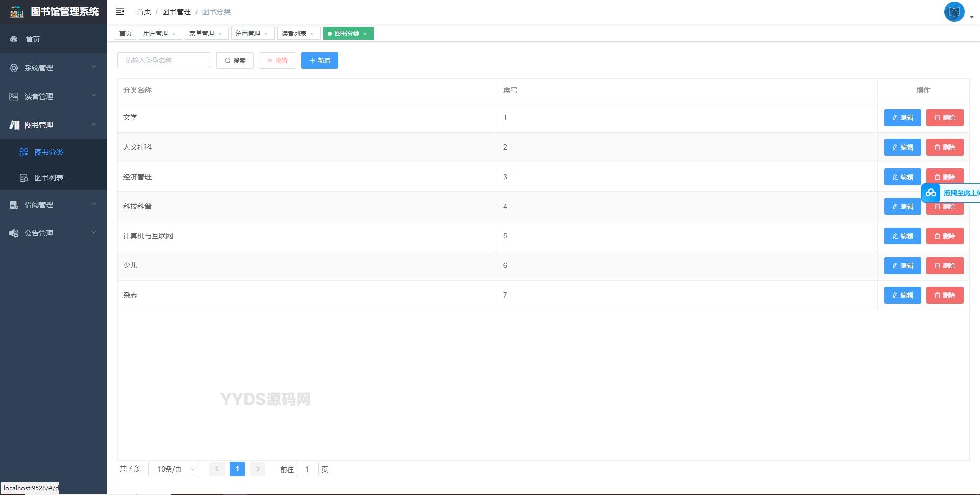
Task: Close the 图书分类 active tab
Action: (365, 34)
